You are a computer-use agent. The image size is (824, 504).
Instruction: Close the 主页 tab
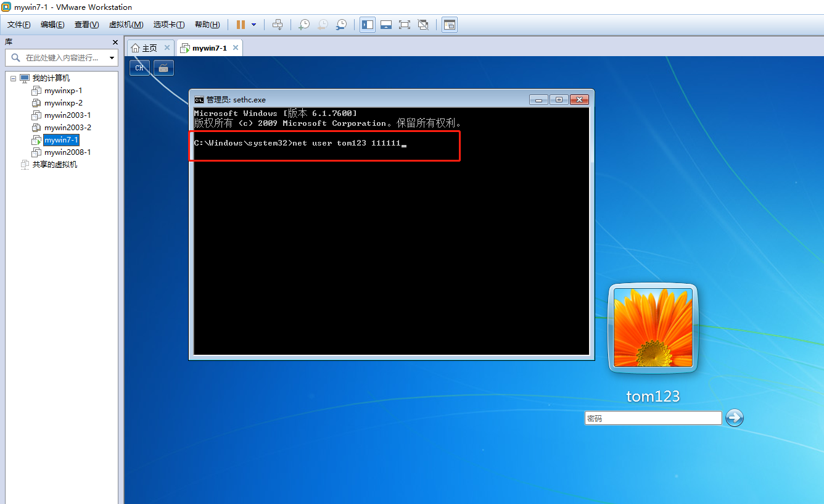pyautogui.click(x=167, y=48)
